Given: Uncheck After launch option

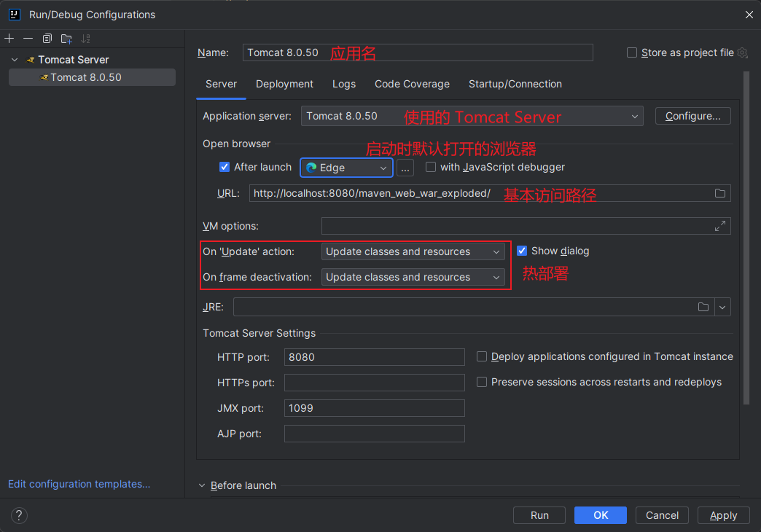Looking at the screenshot, I should [x=225, y=167].
